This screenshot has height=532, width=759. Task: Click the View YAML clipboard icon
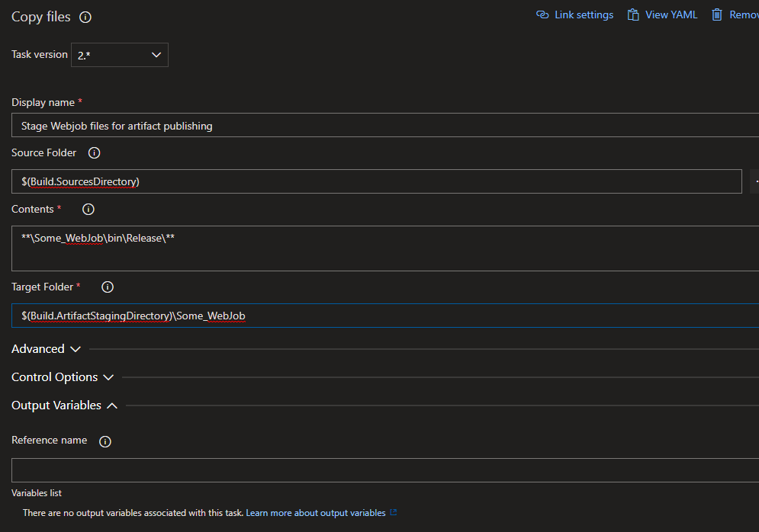[x=633, y=15]
